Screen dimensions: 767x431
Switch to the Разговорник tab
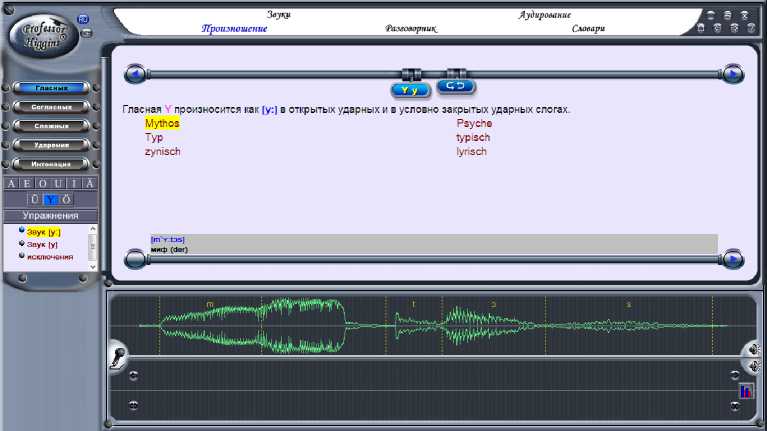[x=411, y=29]
